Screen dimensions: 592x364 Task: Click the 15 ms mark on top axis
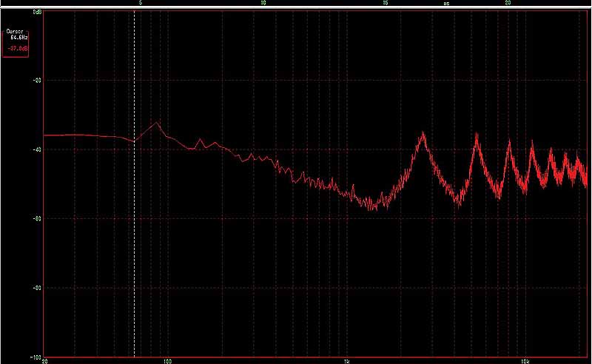[385, 4]
